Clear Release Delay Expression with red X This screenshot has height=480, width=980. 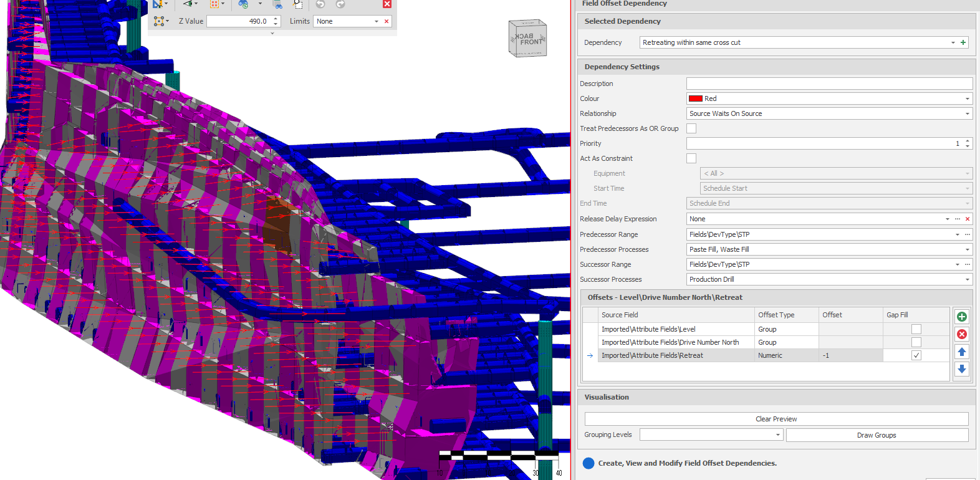click(967, 219)
